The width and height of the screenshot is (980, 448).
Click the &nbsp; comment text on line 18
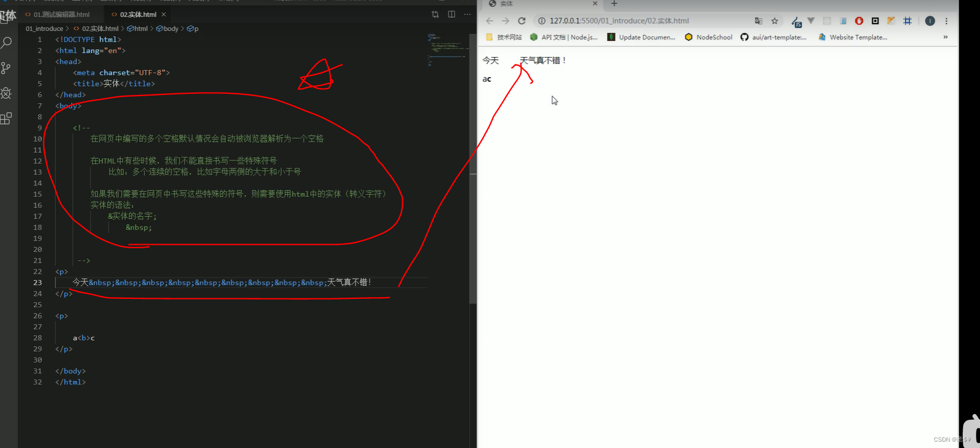[x=139, y=227]
